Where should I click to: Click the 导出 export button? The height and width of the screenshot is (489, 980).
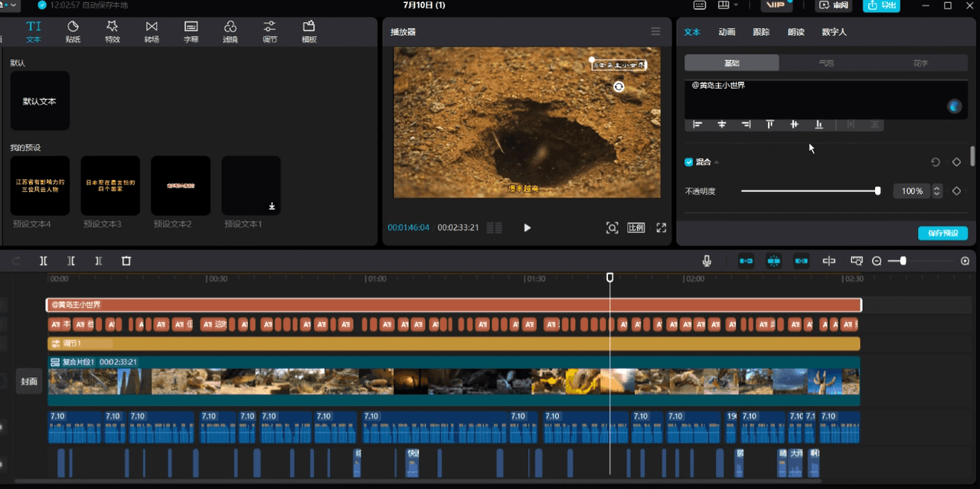881,5
